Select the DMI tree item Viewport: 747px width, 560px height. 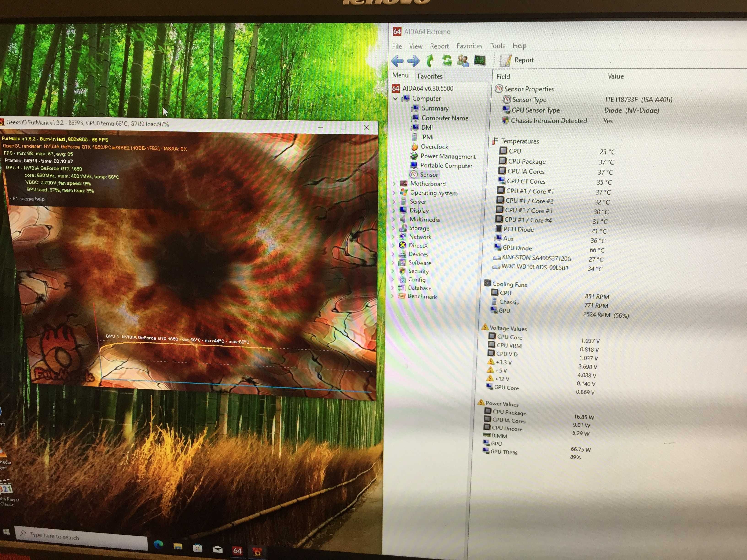click(x=422, y=128)
